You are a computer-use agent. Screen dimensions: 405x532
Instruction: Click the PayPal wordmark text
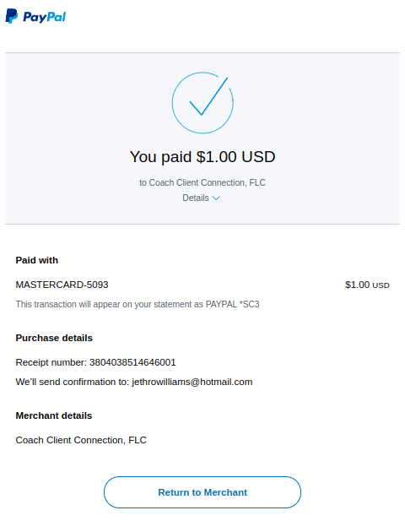tap(44, 17)
